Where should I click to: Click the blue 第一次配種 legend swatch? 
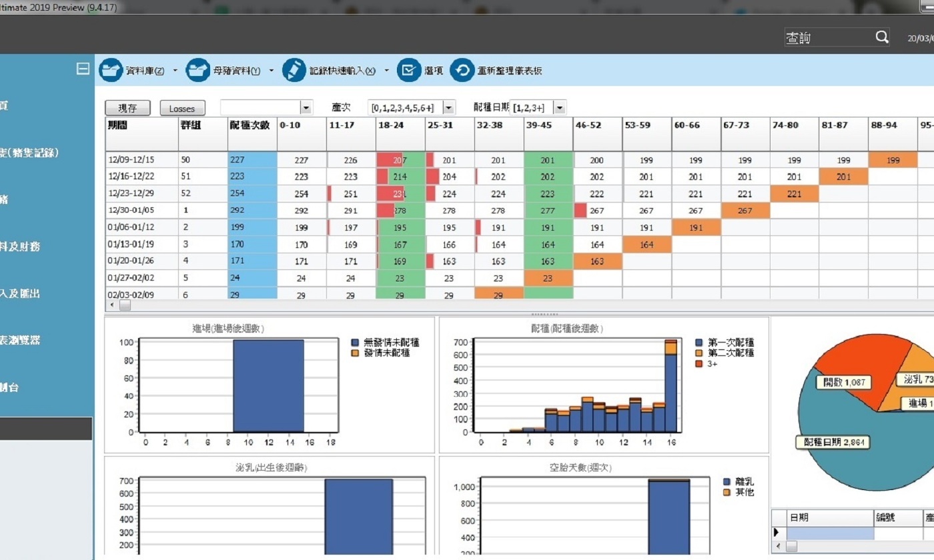698,342
